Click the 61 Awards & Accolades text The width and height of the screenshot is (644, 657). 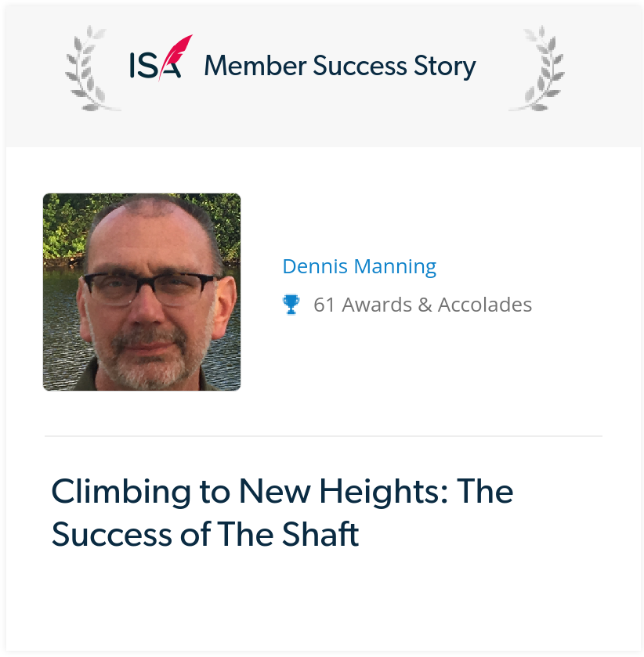coord(422,305)
